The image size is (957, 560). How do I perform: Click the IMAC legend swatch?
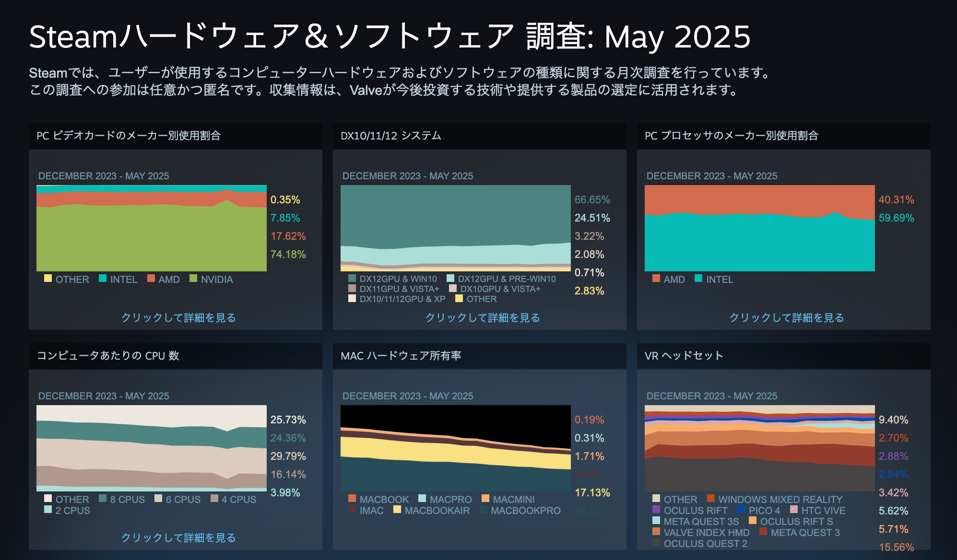tap(352, 509)
